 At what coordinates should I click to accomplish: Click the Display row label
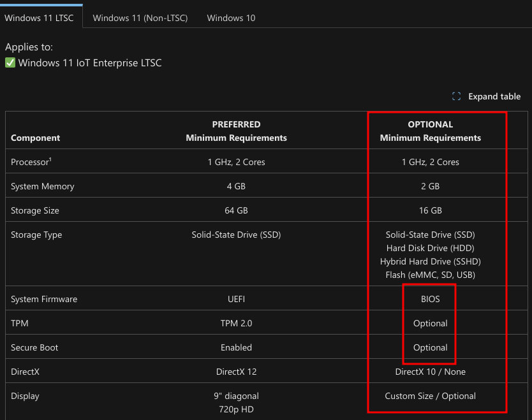[x=25, y=396]
